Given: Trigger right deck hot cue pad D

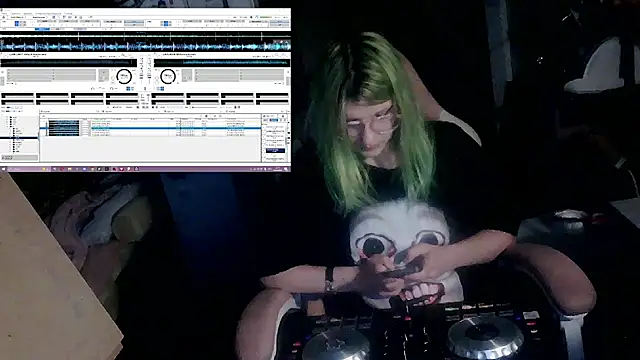Looking at the screenshot, I should [272, 96].
